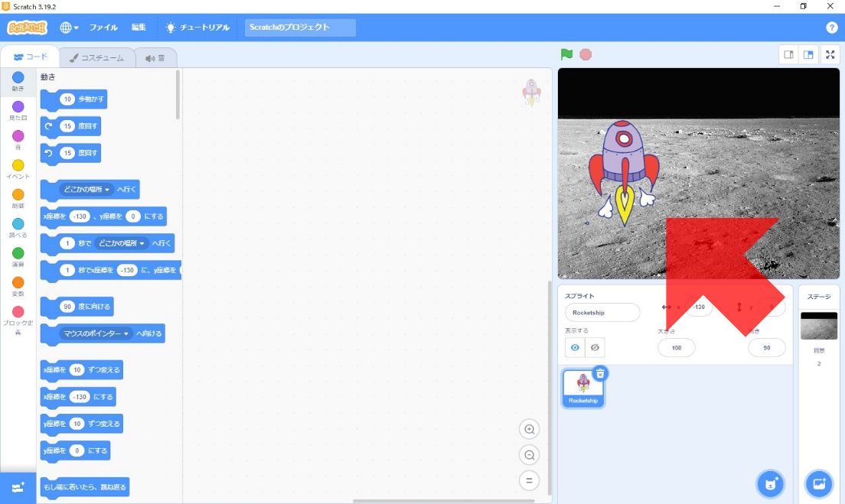Select the 音 sound block category
The image size is (845, 504).
18,139
